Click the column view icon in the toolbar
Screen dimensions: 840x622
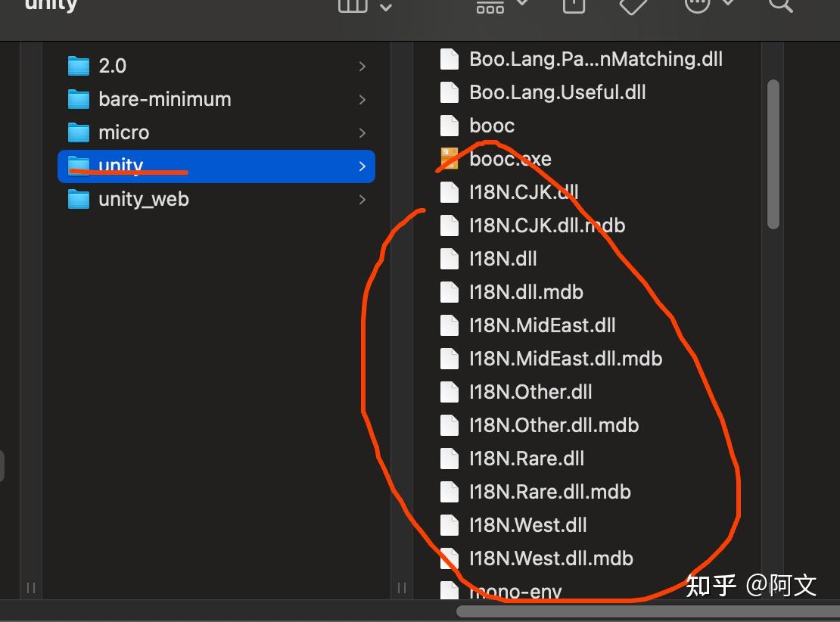point(352,6)
